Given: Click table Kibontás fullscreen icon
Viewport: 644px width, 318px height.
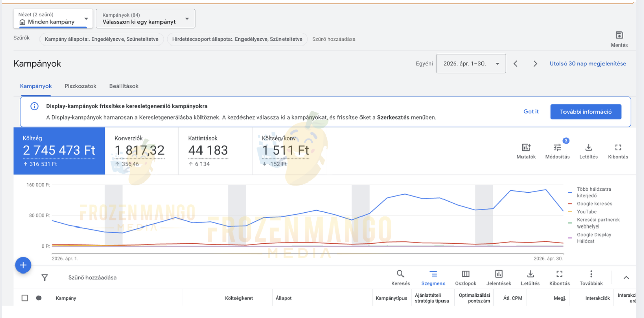Looking at the screenshot, I should pyautogui.click(x=559, y=274).
